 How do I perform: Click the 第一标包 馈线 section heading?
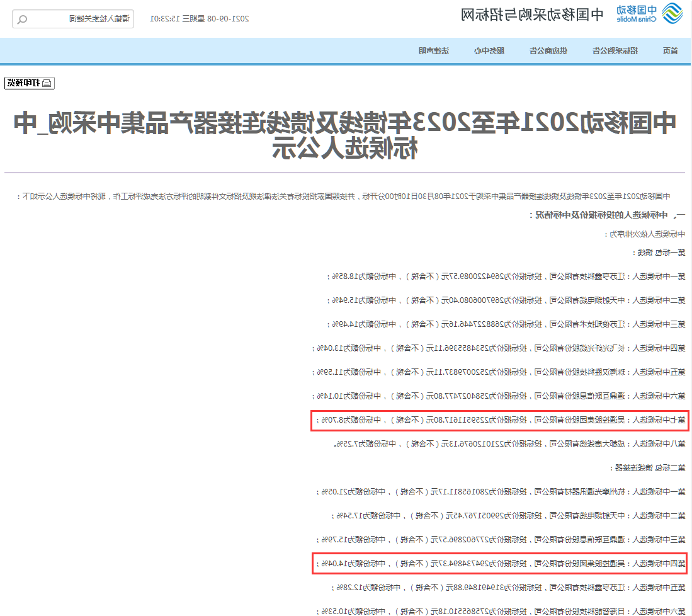(x=660, y=253)
